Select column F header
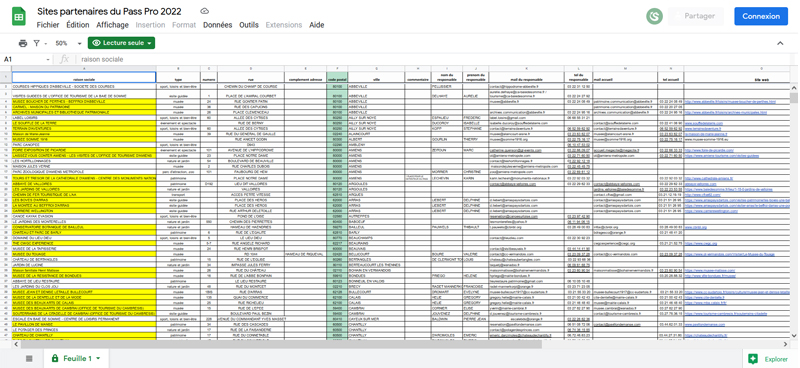 (x=337, y=68)
